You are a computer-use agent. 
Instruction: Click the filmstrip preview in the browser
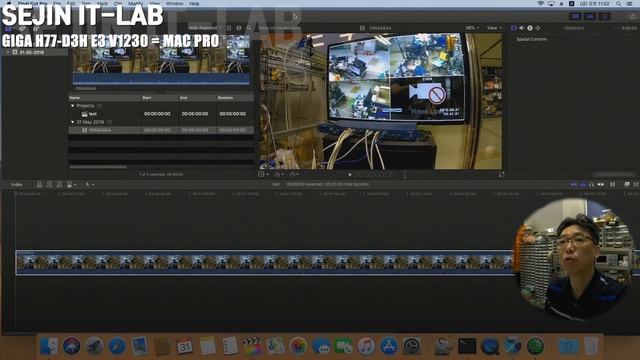pyautogui.click(x=161, y=61)
